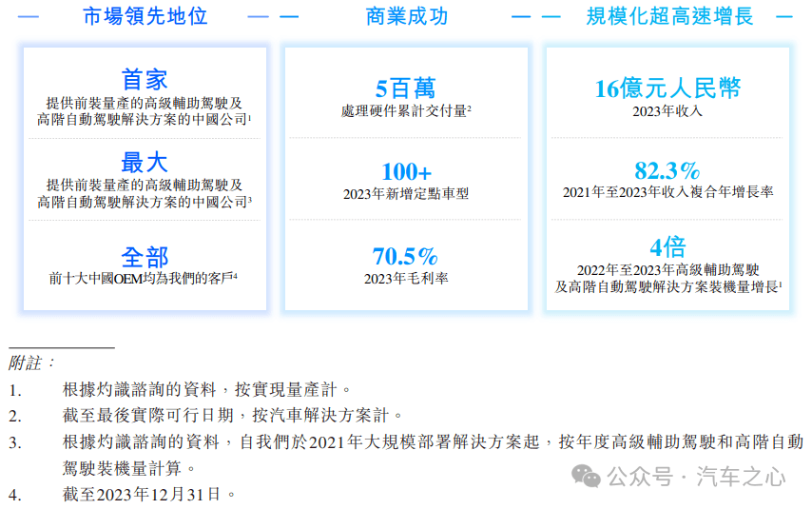Click the heading 商業成功

407,16
